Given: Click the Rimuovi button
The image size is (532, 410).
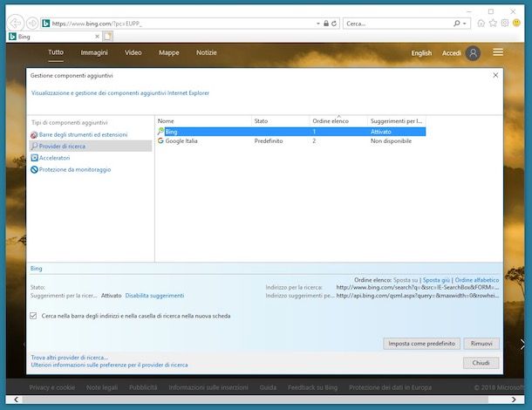Looking at the screenshot, I should tap(481, 344).
